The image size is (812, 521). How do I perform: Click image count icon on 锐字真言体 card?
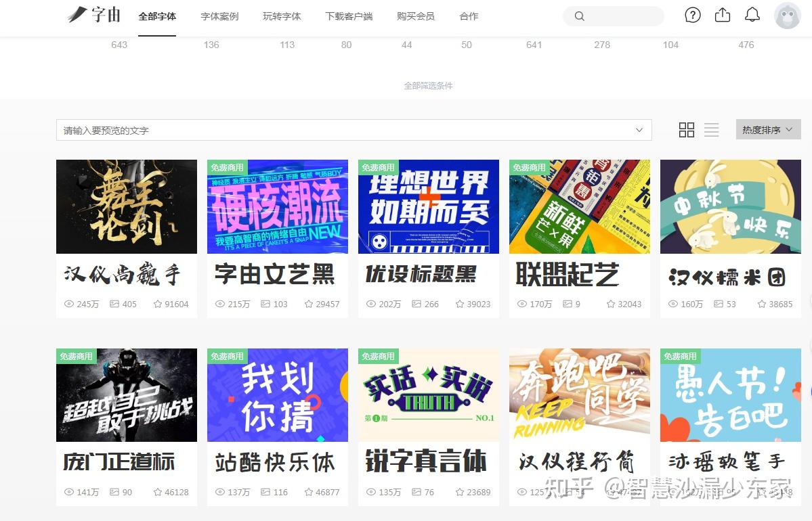416,493
